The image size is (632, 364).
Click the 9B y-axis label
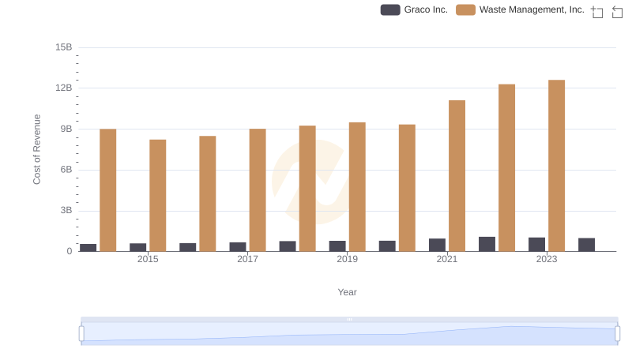pyautogui.click(x=66, y=129)
